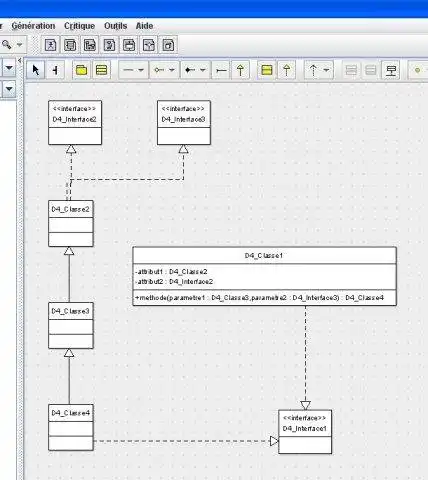
Task: Open the lower left panel dropdown
Action: point(9,89)
